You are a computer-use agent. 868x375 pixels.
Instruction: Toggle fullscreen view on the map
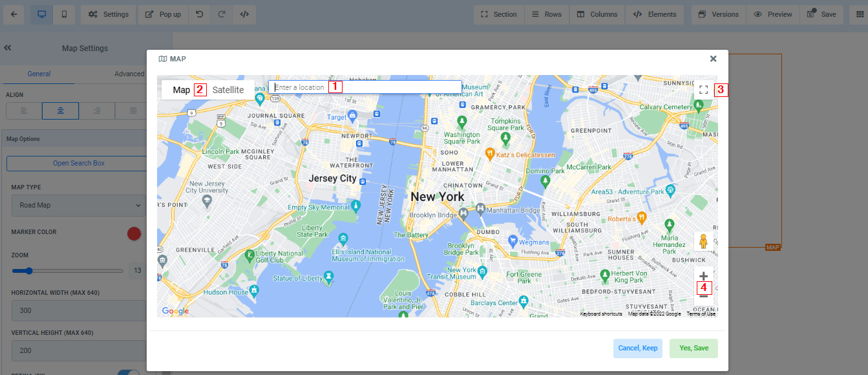703,91
